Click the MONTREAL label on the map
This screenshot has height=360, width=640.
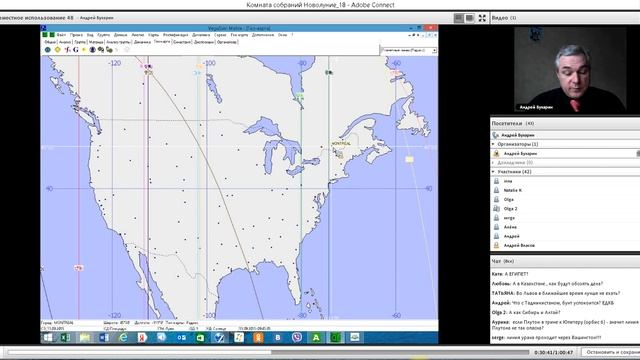tap(341, 144)
